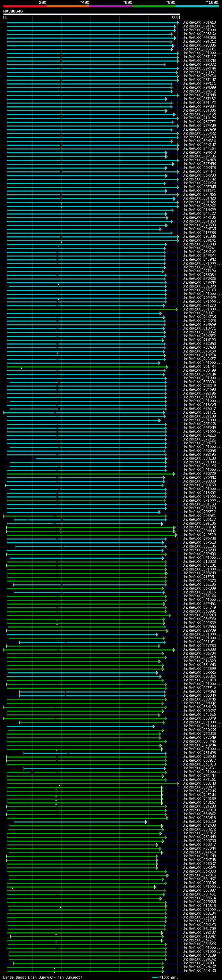Select the query name AV390646
Viewport: 222px width, 980px height.
pyautogui.click(x=13, y=11)
